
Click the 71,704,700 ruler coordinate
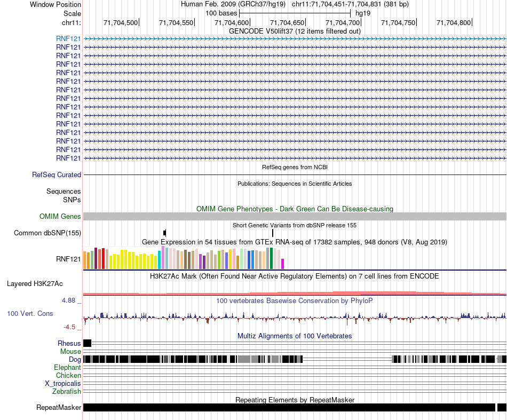[343, 22]
